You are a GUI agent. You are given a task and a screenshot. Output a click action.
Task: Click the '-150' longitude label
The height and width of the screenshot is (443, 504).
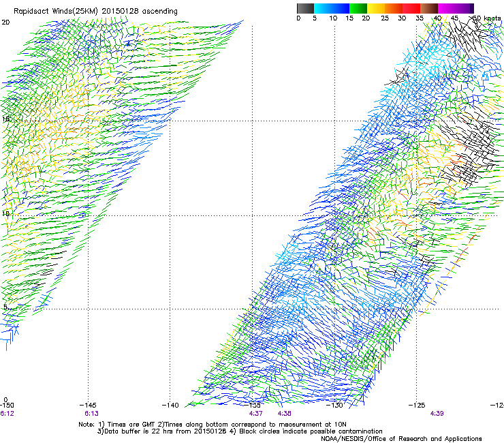pos(7,406)
